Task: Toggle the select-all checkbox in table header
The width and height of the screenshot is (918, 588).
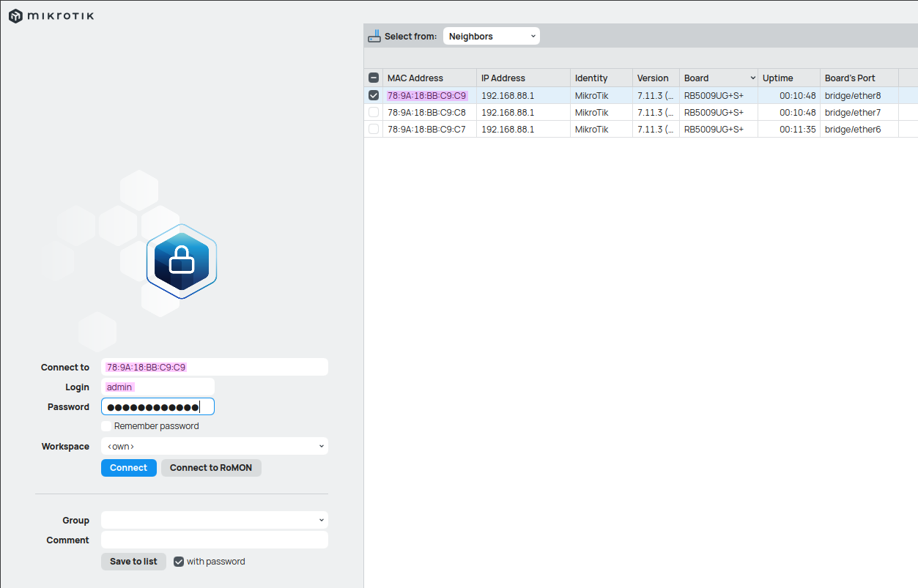Action: coord(374,78)
